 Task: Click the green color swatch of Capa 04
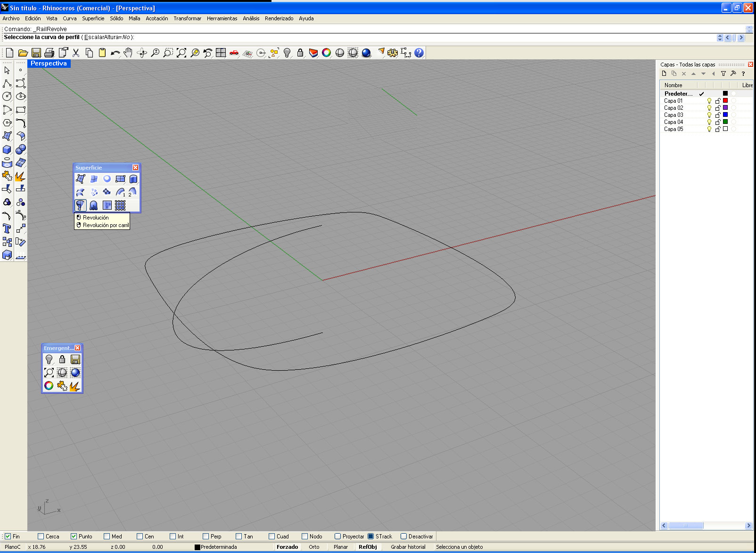click(725, 122)
